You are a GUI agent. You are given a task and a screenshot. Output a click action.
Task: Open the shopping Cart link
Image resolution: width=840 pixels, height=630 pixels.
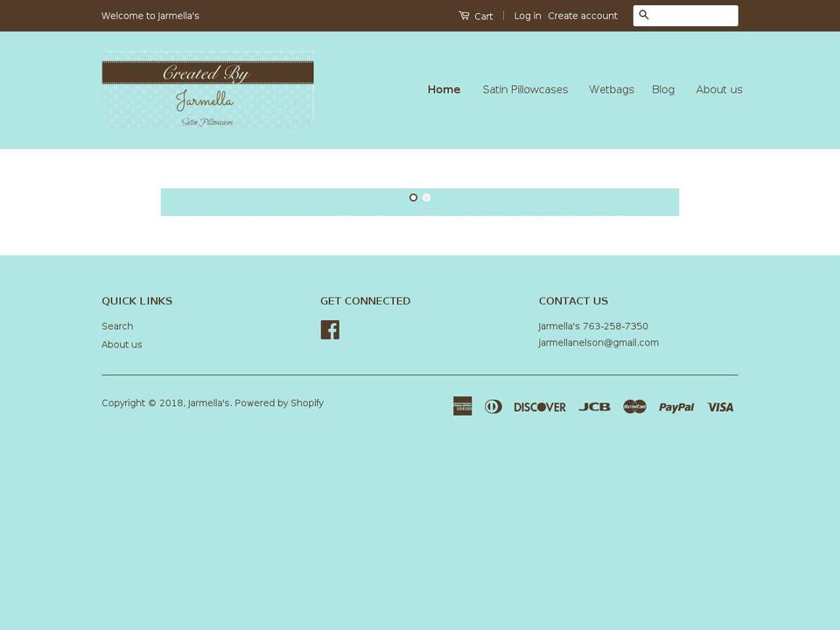(476, 16)
